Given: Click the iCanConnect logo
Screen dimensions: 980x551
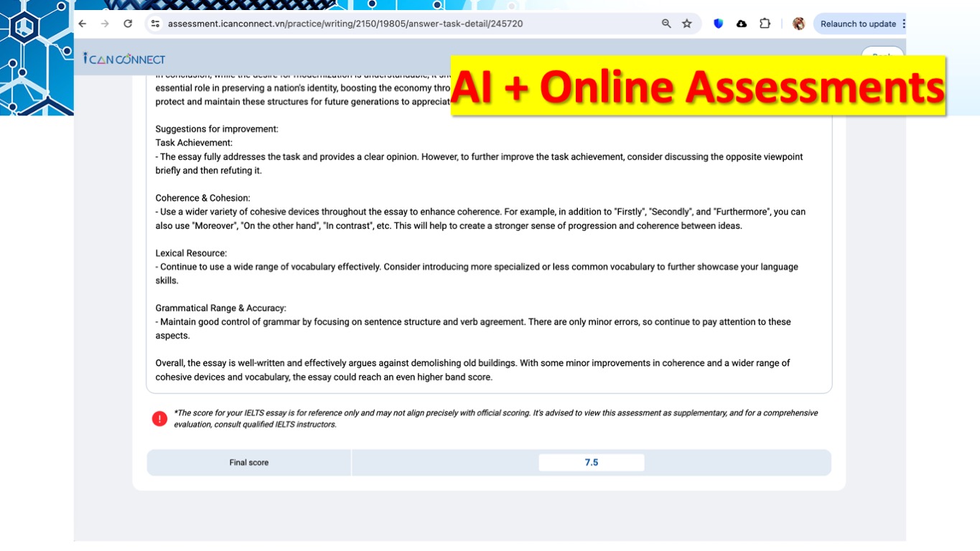Looking at the screenshot, I should 124,59.
